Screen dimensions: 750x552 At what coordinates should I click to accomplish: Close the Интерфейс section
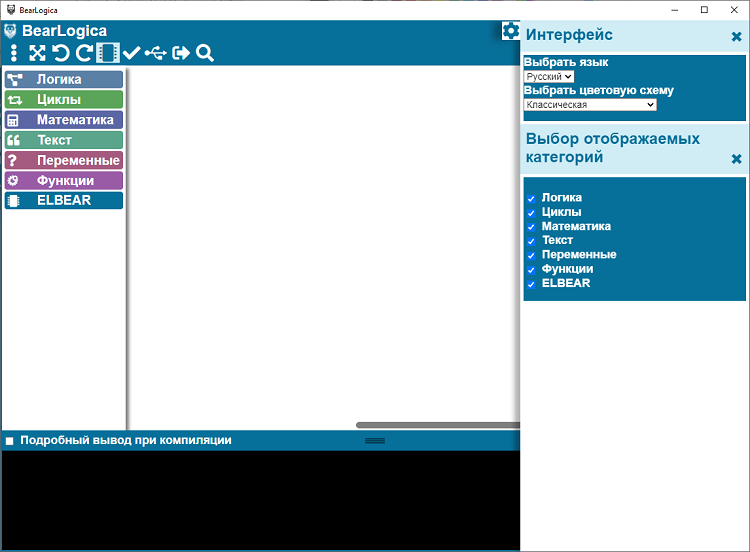coord(736,36)
